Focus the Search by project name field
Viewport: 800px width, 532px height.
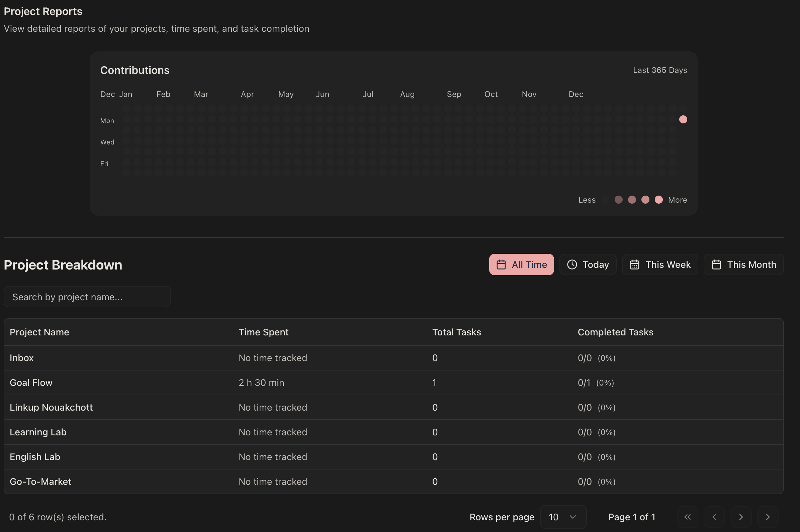[87, 297]
